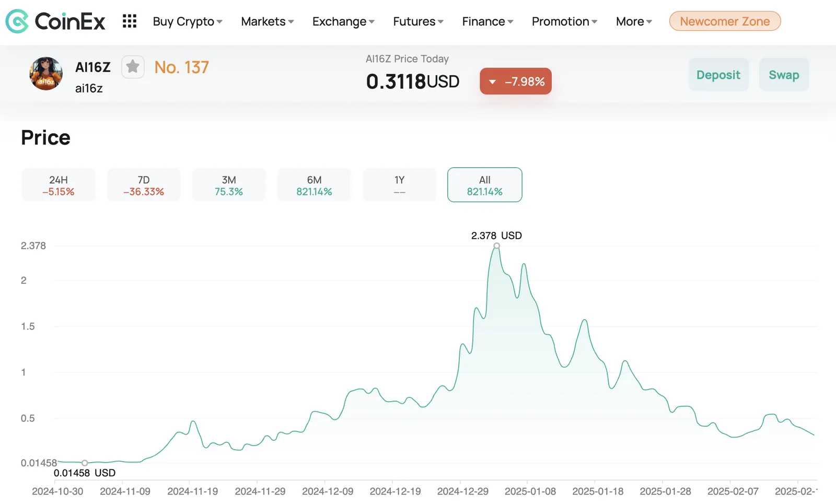Click the CoinEx logo
The height and width of the screenshot is (504, 836).
click(55, 21)
